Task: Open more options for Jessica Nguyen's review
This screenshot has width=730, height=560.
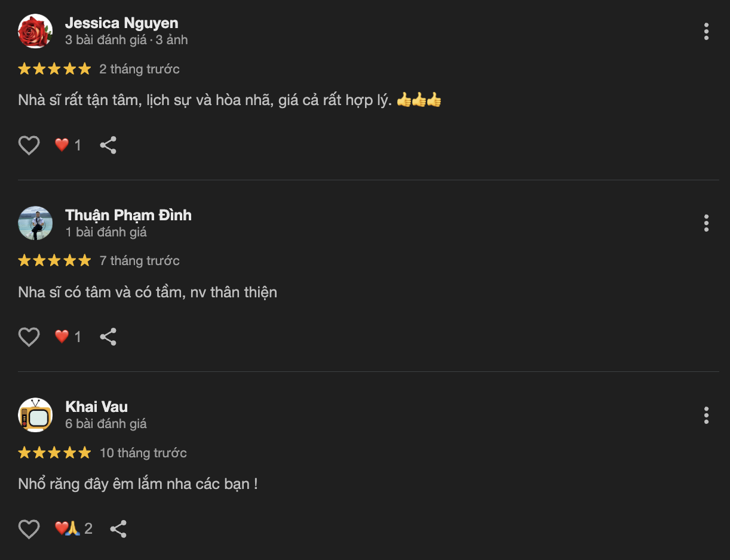Action: click(706, 32)
